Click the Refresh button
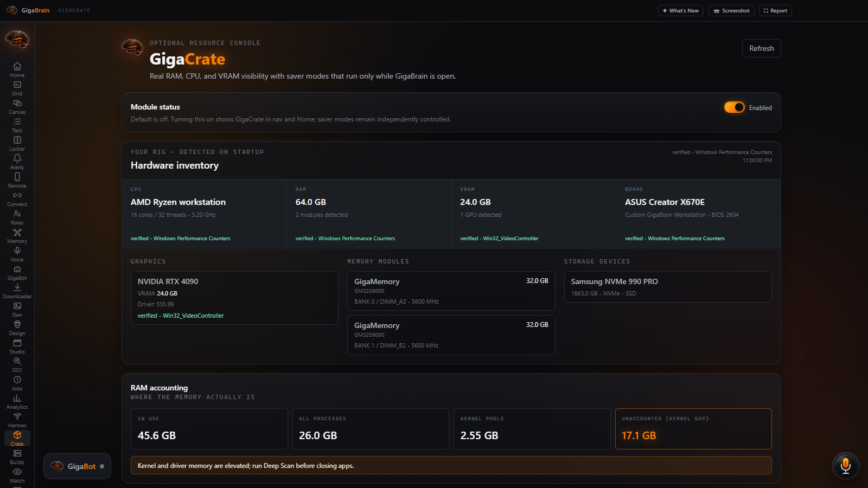 click(761, 48)
